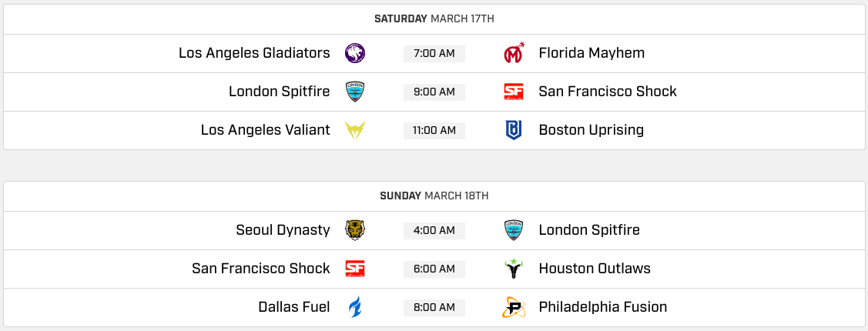Image resolution: width=868 pixels, height=331 pixels.
Task: Click the Boston Uprising shield logo
Action: click(514, 130)
